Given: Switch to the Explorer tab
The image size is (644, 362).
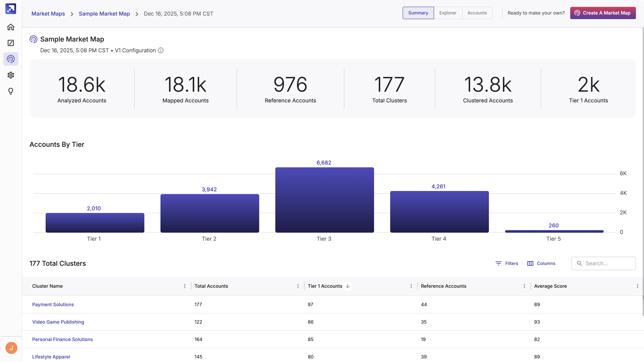Looking at the screenshot, I should pos(447,13).
